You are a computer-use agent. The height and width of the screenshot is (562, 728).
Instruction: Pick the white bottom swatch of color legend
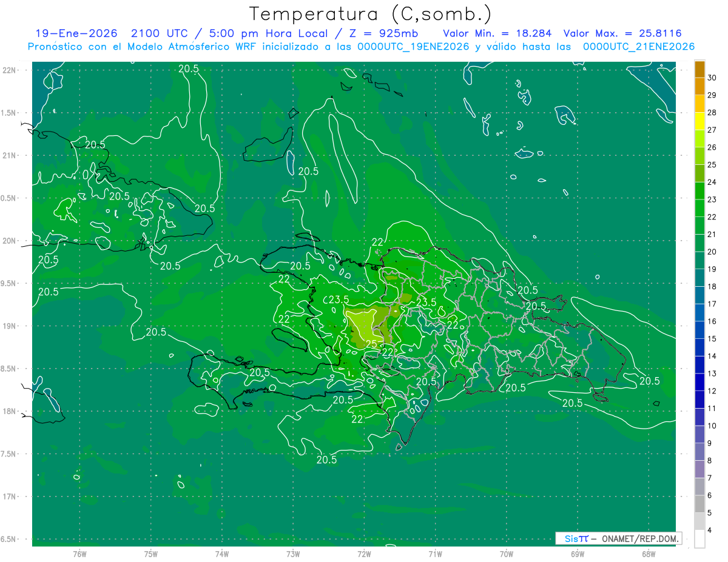pos(699,539)
